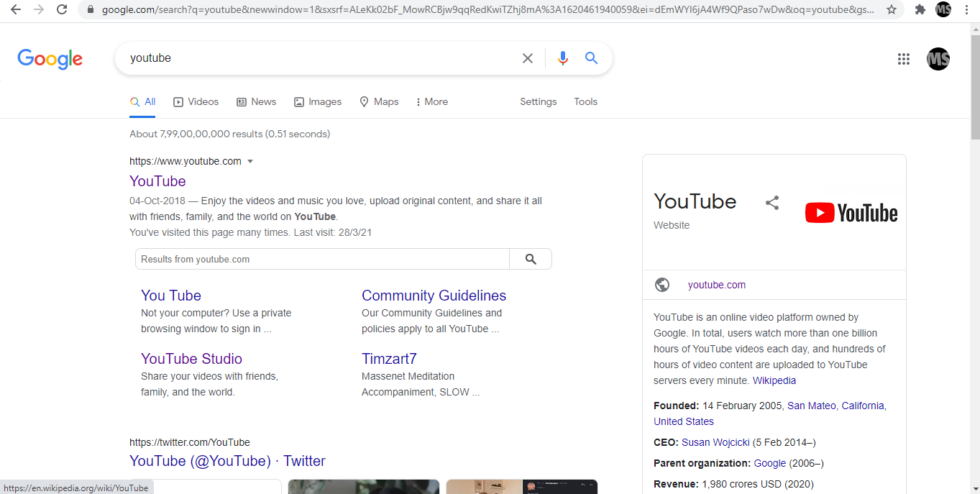Image resolution: width=980 pixels, height=494 pixels.
Task: Click the globe icon next to youtube.com
Action: [x=662, y=284]
